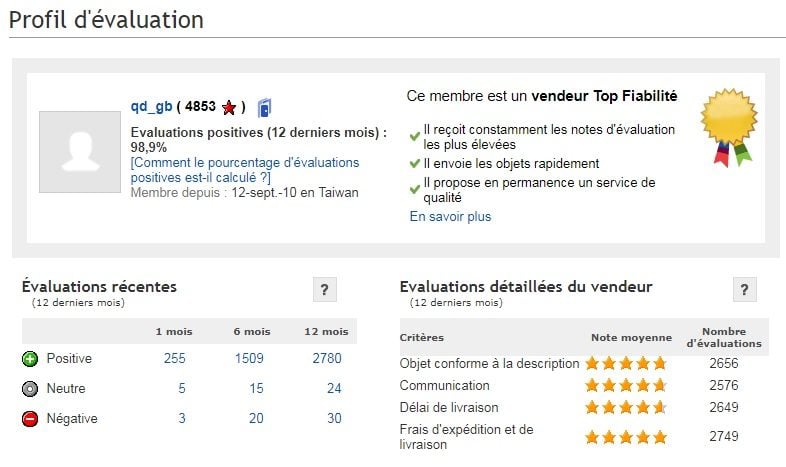
Task: View 2780 positive ratings from 12 months
Action: coord(327,358)
